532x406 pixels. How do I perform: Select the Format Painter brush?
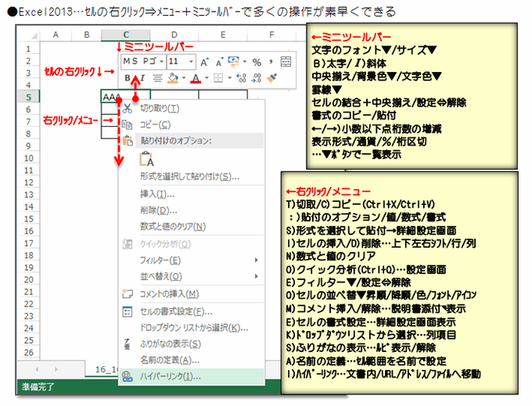271,78
